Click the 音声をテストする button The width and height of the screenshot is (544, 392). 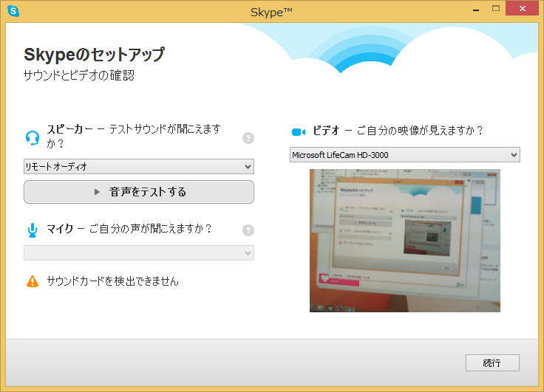[x=139, y=192]
